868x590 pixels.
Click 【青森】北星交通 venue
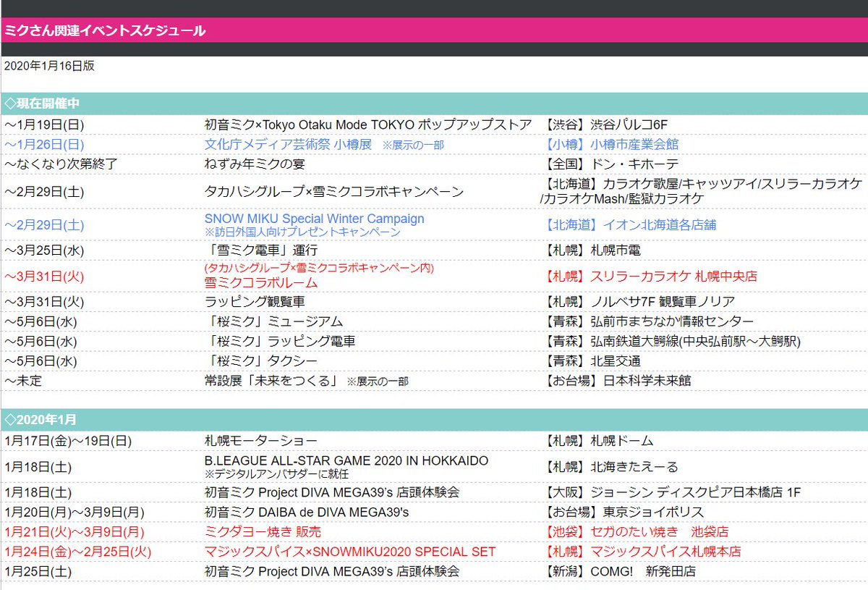pyautogui.click(x=590, y=361)
